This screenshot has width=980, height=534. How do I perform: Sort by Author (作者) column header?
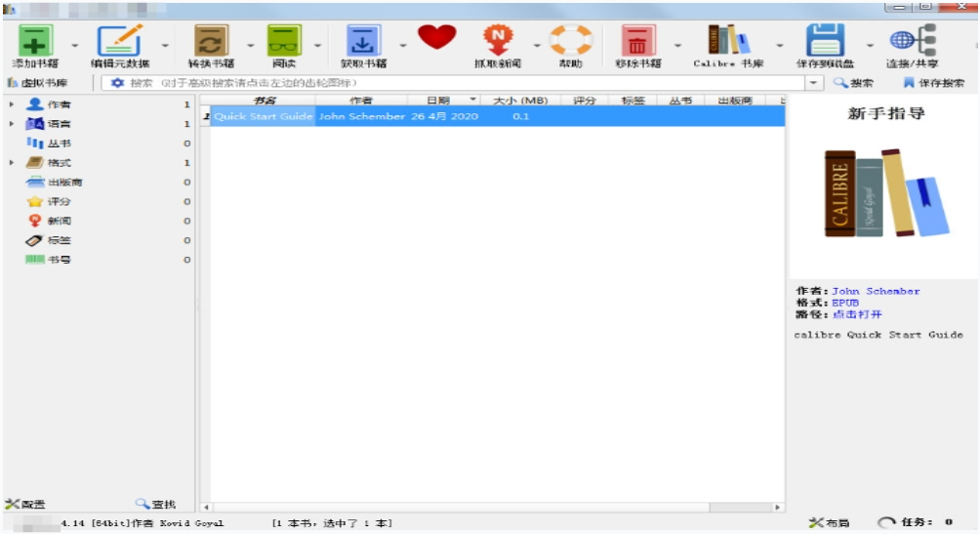[x=361, y=100]
